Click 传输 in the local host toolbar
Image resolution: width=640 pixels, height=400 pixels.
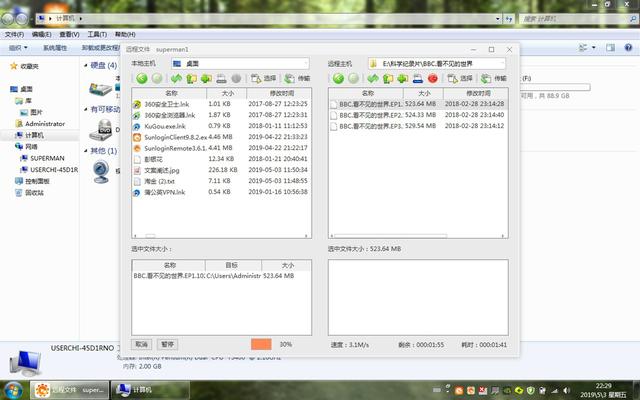tap(297, 78)
